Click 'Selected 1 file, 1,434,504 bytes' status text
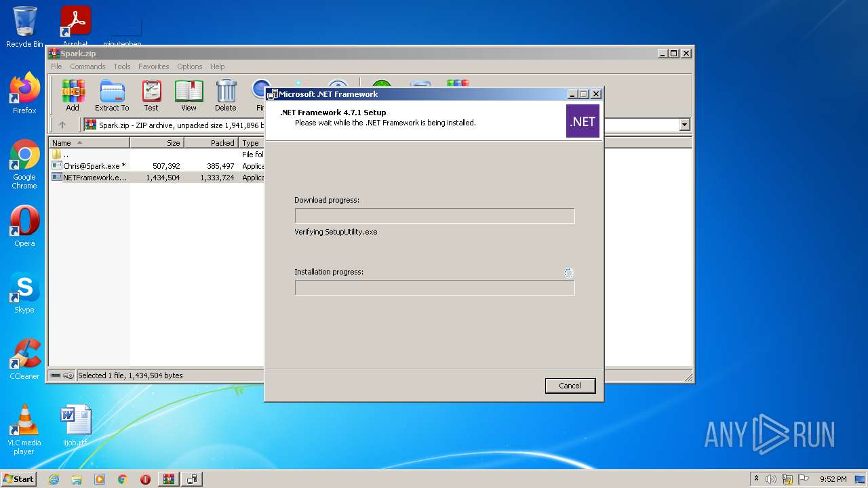The width and height of the screenshot is (868, 488). (x=130, y=375)
